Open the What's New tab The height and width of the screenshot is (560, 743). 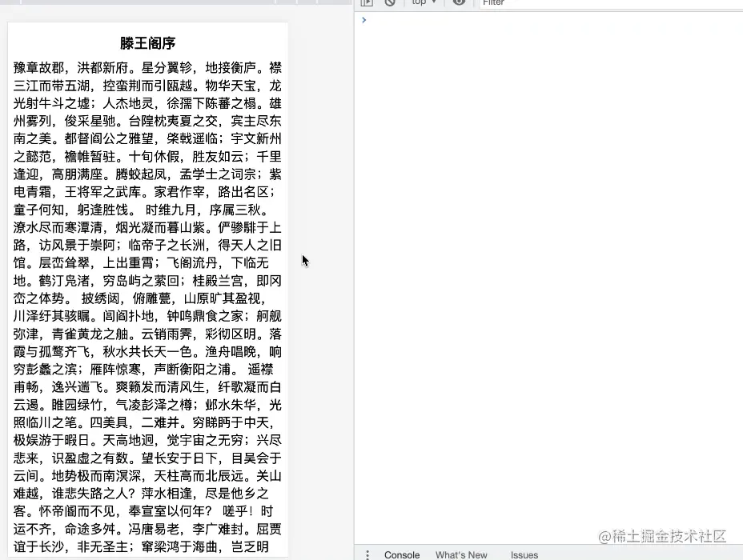click(x=461, y=554)
